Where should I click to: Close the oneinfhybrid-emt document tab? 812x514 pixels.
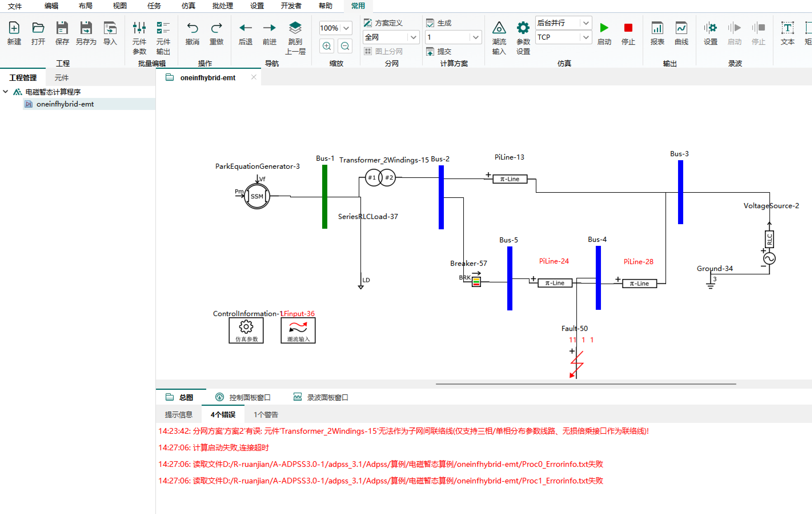point(254,77)
